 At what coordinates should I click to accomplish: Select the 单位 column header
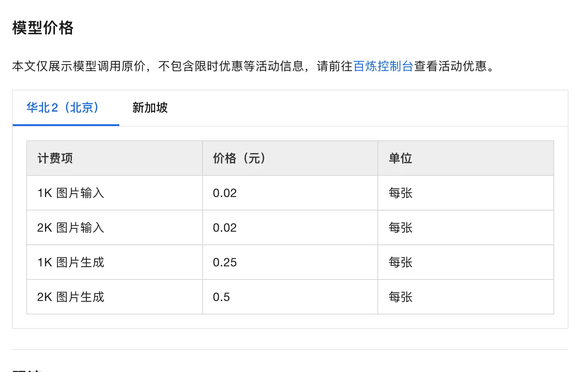click(466, 158)
